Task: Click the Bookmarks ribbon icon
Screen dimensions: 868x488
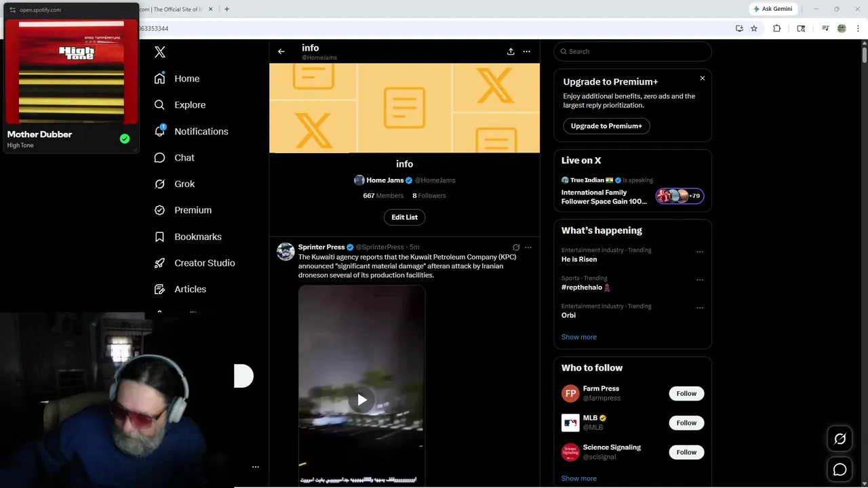Action: click(159, 237)
